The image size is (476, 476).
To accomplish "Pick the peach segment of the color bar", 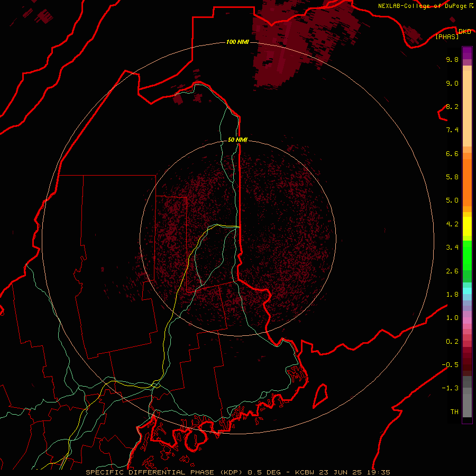I will (467, 108).
